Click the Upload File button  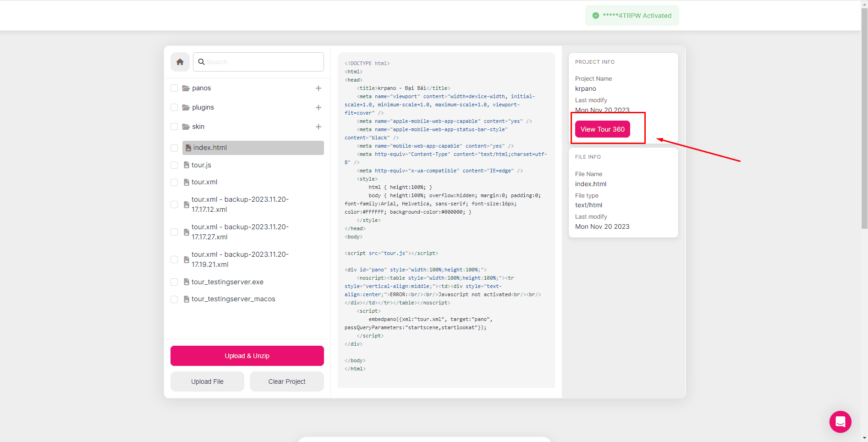coord(207,381)
